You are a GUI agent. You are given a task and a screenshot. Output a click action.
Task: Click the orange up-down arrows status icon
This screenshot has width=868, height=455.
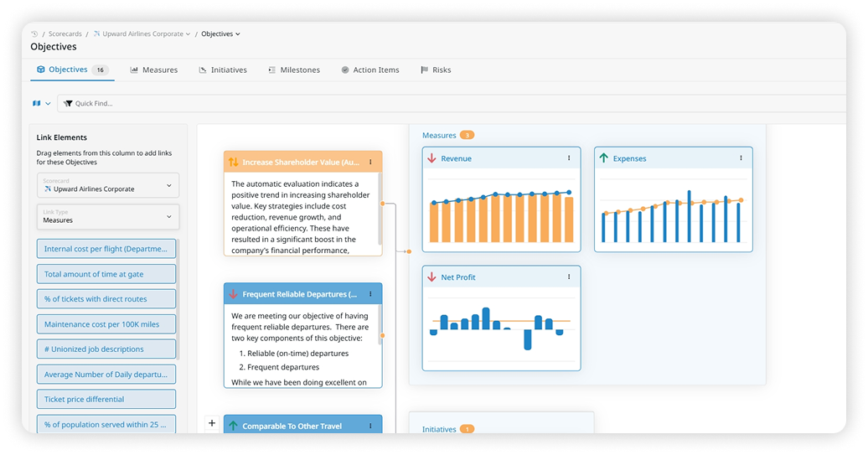pyautogui.click(x=233, y=163)
